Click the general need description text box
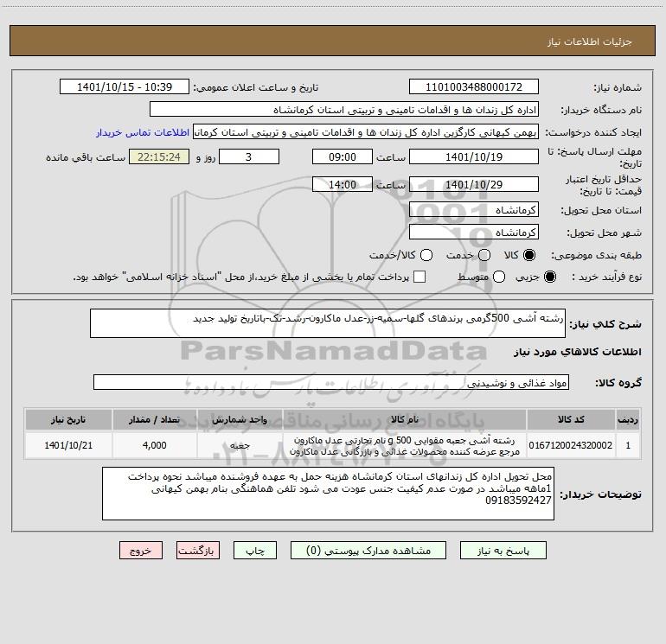This screenshot has width=666, height=644. pyautogui.click(x=328, y=323)
